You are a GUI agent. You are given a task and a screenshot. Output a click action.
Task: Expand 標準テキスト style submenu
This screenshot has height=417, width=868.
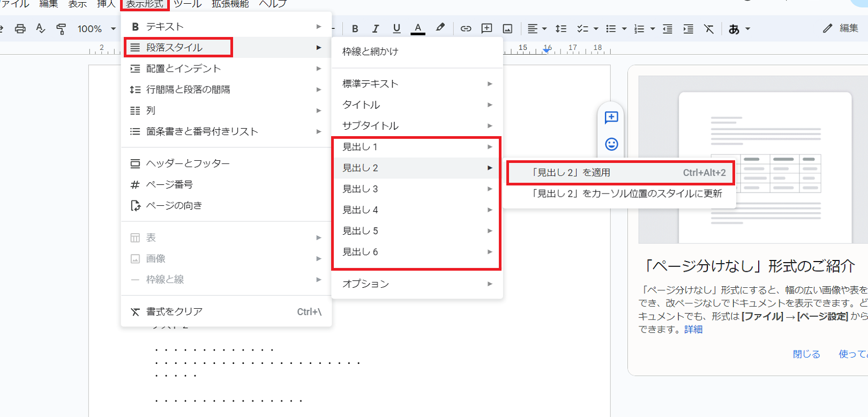pyautogui.click(x=417, y=84)
